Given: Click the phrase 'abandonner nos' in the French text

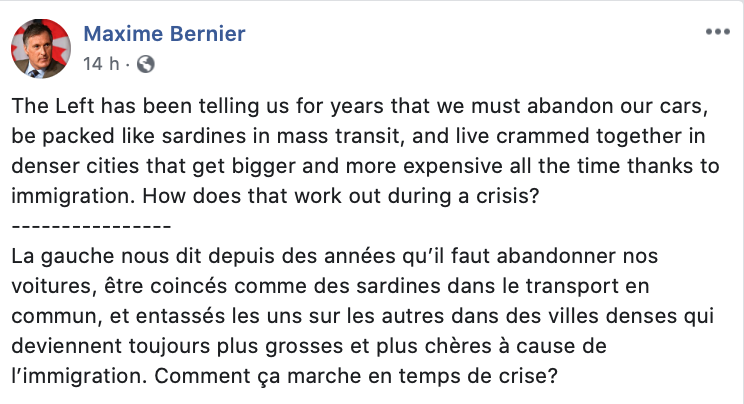Looking at the screenshot, I should (577, 256).
